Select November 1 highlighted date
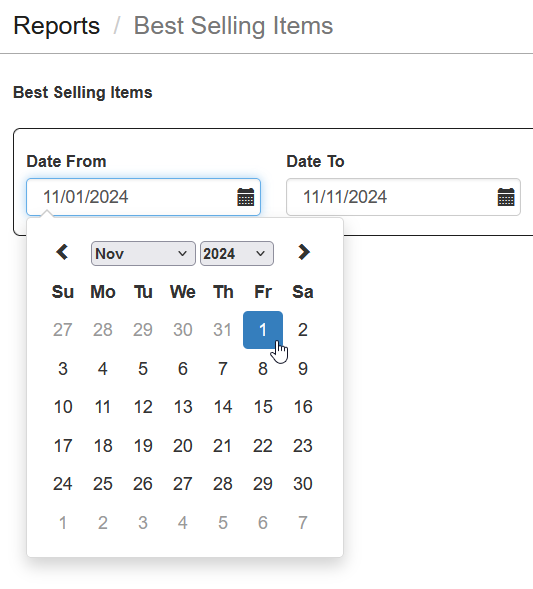Viewport: 533px width, 589px height. coord(263,330)
